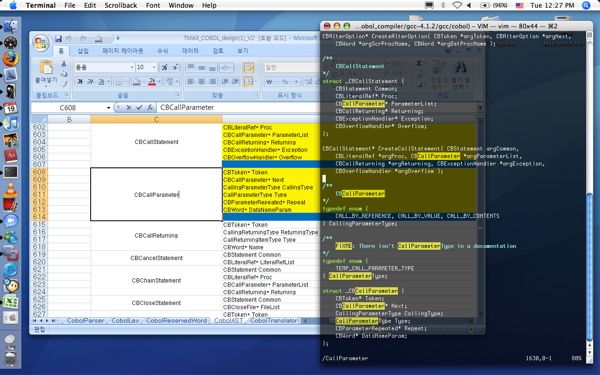Click the decrease font size icon

(174, 67)
